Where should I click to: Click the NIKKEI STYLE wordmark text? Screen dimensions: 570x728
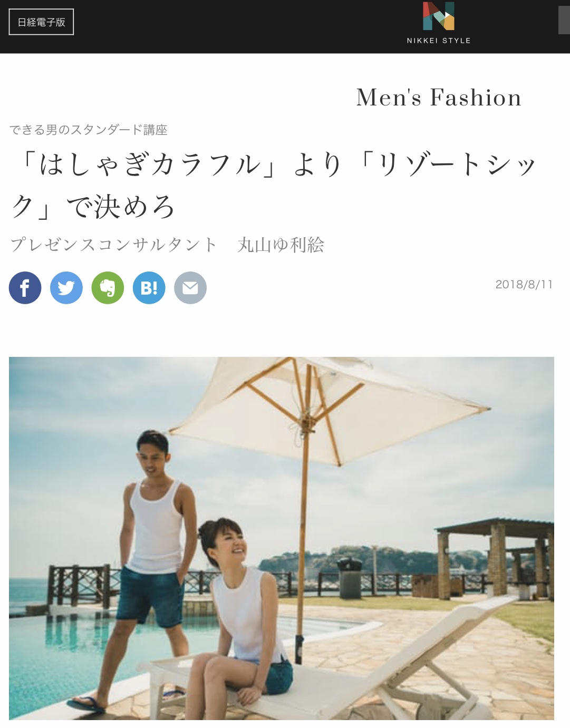439,41
